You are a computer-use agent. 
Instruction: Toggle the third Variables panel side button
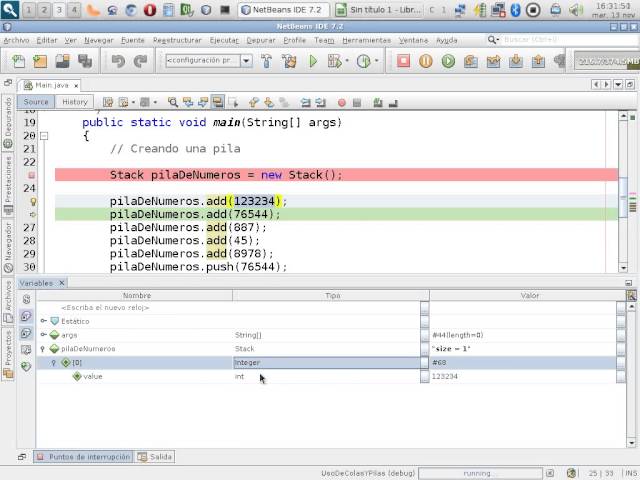point(26,333)
